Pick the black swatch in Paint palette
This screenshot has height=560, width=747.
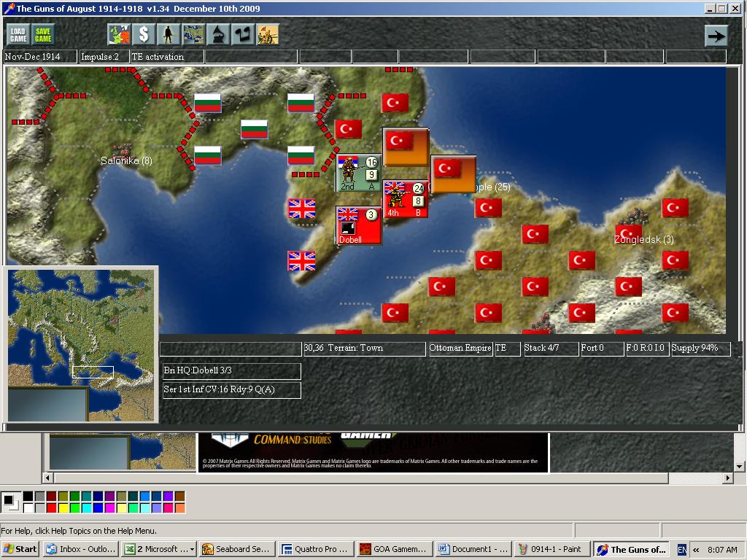(x=28, y=497)
